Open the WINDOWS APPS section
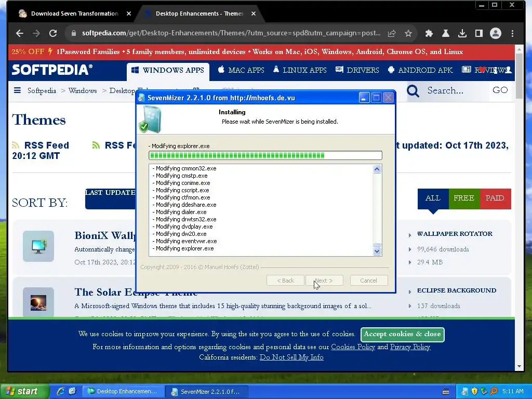The height and width of the screenshot is (399, 532). click(x=168, y=70)
